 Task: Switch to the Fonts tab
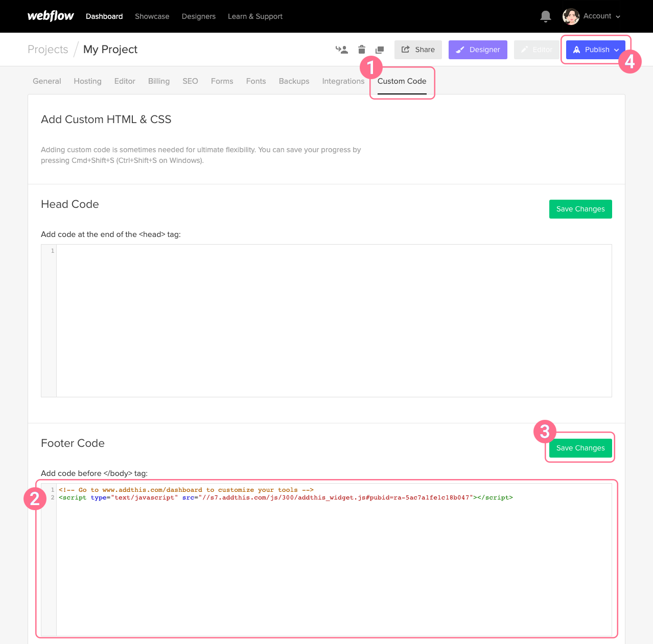(256, 81)
